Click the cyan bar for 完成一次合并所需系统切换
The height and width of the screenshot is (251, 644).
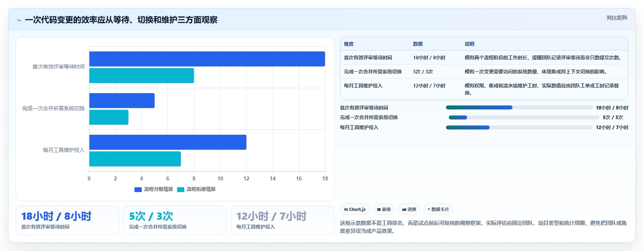click(x=109, y=117)
